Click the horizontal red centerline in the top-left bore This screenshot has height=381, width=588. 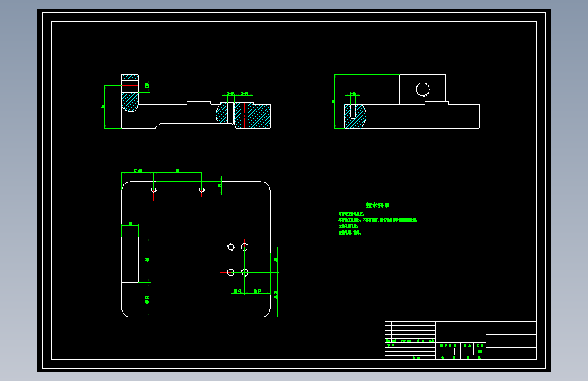[x=130, y=86]
